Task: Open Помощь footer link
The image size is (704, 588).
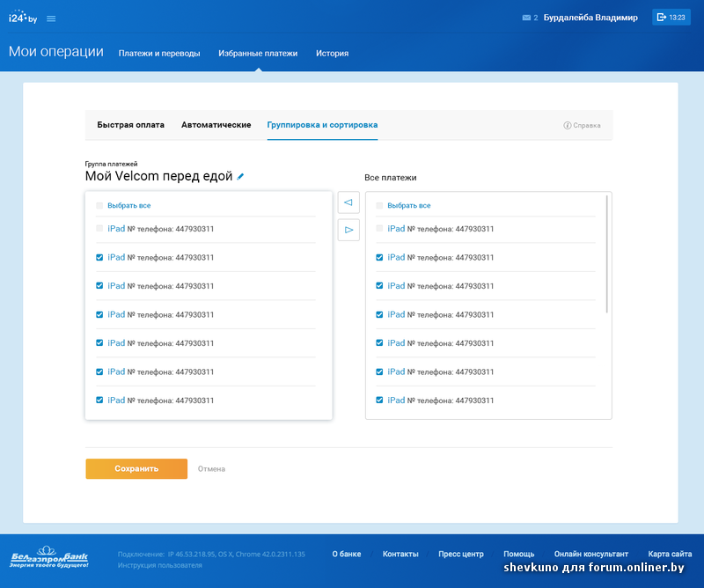Action: click(x=519, y=554)
